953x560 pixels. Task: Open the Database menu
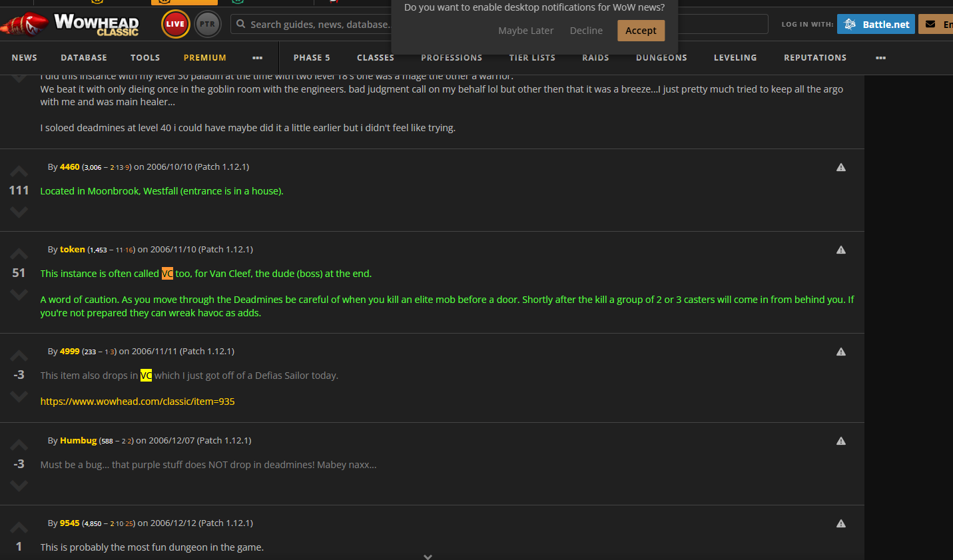(84, 58)
